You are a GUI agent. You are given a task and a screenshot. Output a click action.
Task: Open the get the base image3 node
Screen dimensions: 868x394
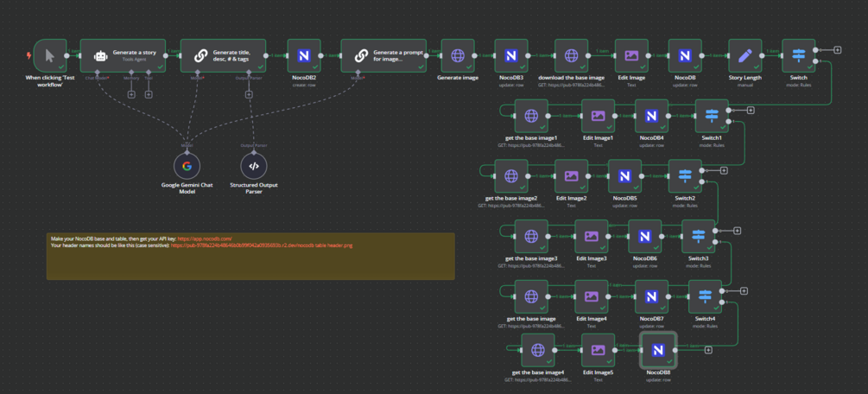[x=531, y=237]
